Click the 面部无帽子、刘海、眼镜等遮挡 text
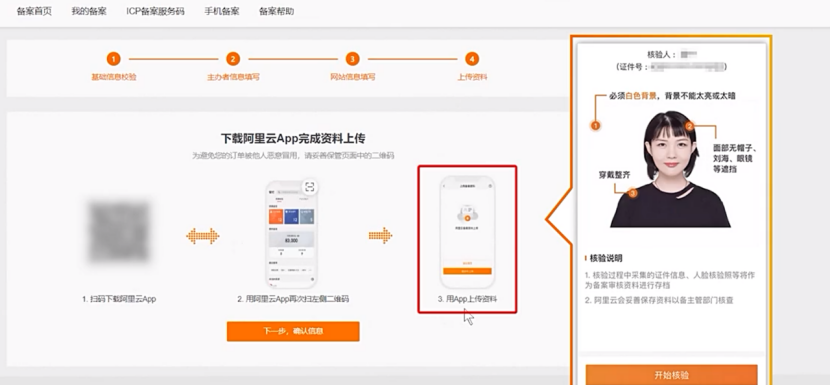This screenshot has width=830, height=385. coord(735,159)
